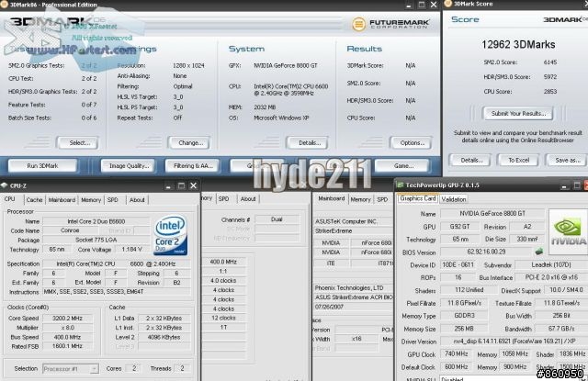Click the 'Phoenix Technologies, LTD' BIOS brand field
588x381 pixels.
(353, 287)
